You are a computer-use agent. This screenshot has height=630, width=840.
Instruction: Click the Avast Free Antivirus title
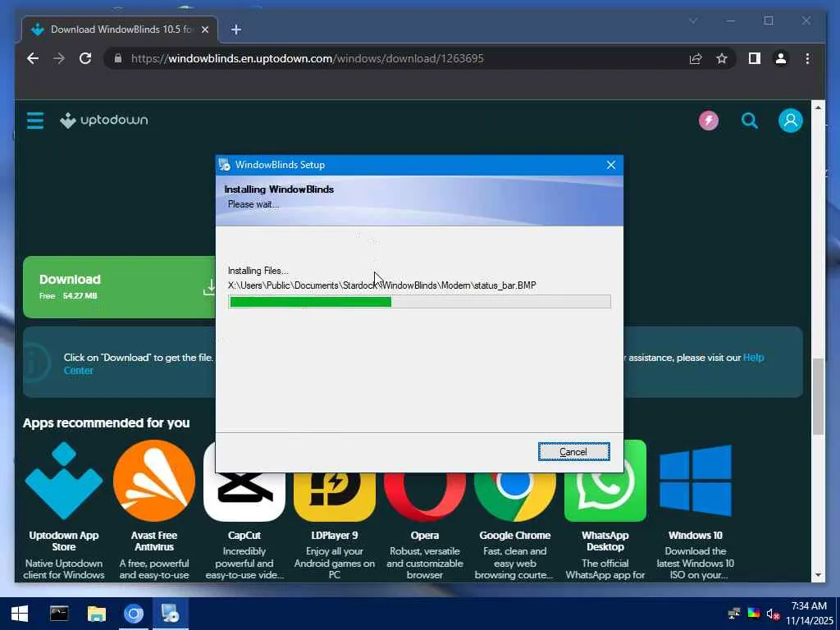tap(154, 541)
